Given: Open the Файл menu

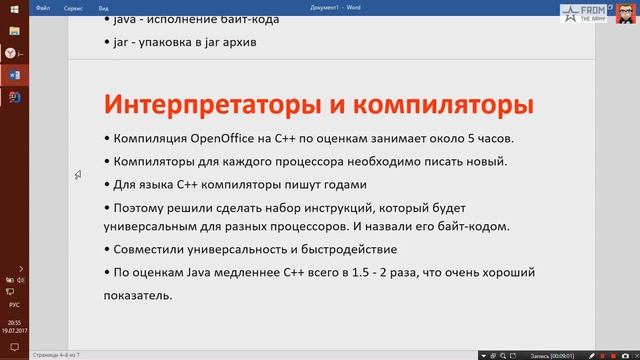Looking at the screenshot, I should click(43, 8).
